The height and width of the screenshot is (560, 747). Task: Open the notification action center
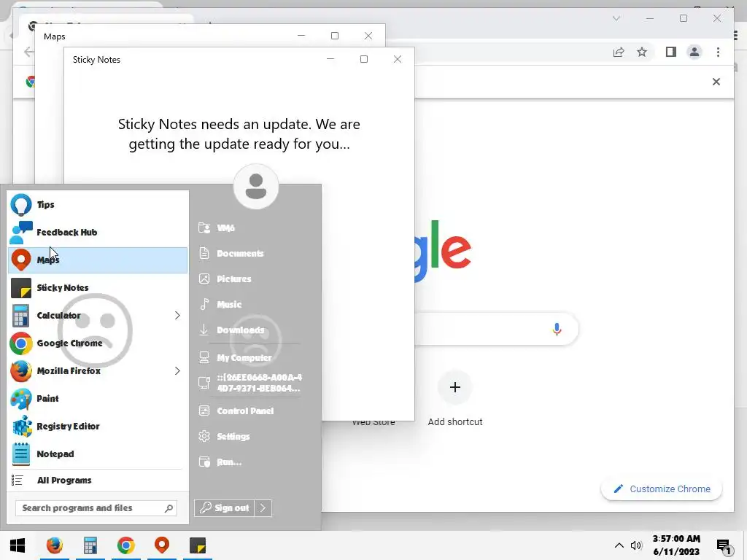(x=724, y=546)
